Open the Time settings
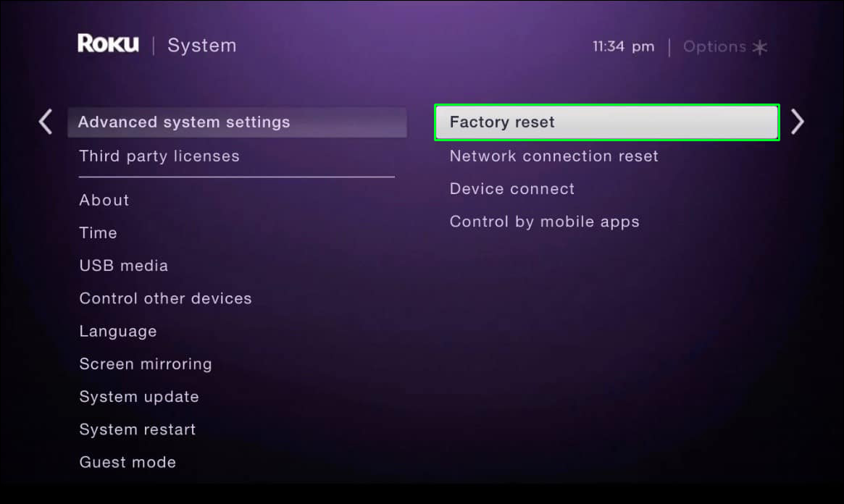The width and height of the screenshot is (844, 504). (x=98, y=233)
